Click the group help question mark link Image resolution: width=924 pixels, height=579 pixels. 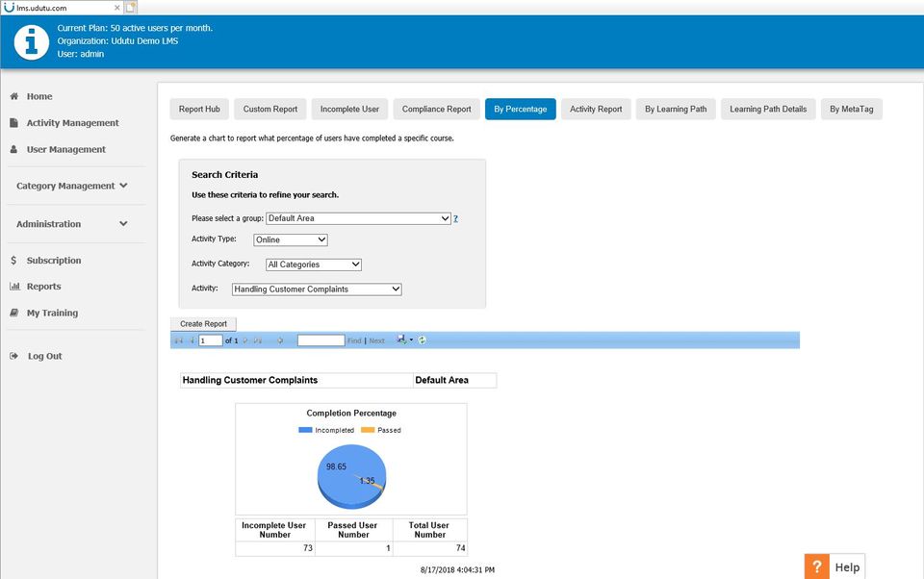455,218
